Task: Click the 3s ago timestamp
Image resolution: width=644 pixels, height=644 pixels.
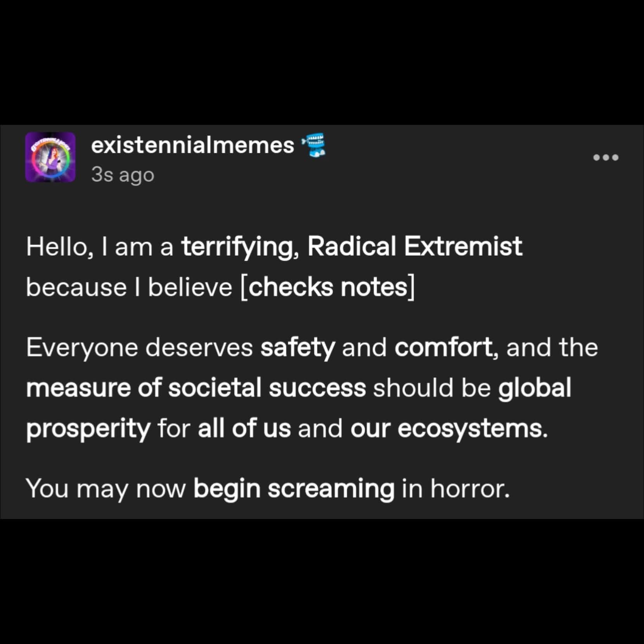Action: tap(121, 175)
